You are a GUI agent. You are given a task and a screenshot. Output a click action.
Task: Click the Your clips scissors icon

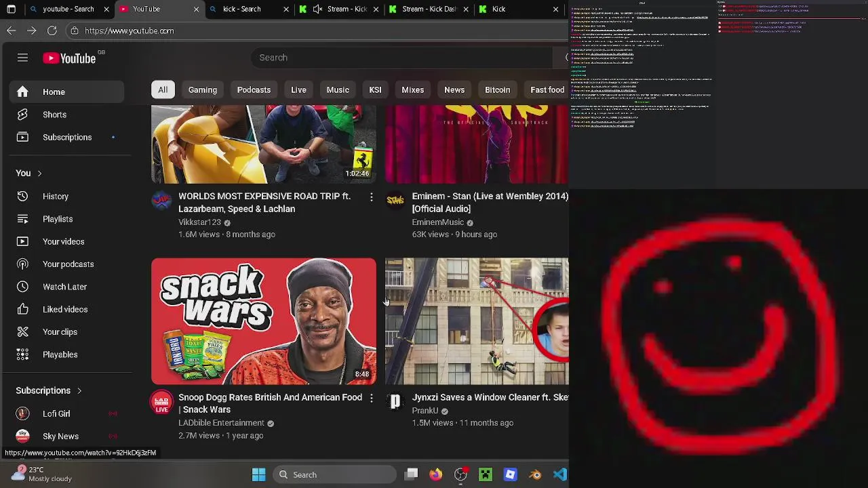click(x=22, y=331)
